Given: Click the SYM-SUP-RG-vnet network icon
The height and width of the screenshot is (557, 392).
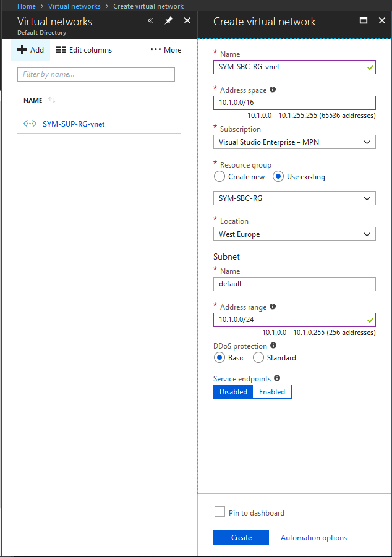Looking at the screenshot, I should click(x=30, y=124).
